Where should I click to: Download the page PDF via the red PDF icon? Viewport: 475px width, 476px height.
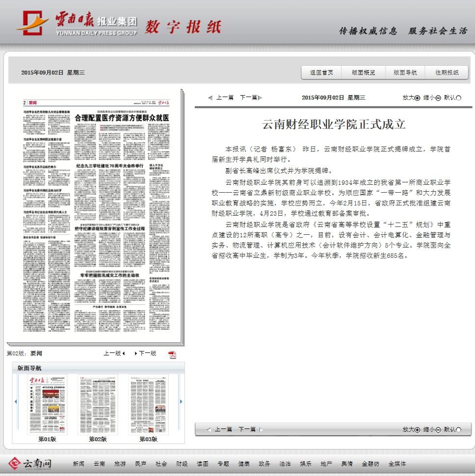click(172, 354)
